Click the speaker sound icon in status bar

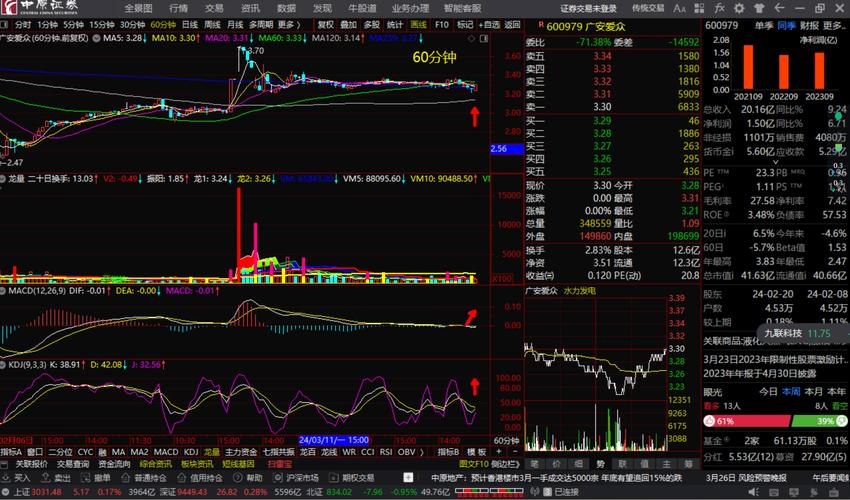point(754,492)
